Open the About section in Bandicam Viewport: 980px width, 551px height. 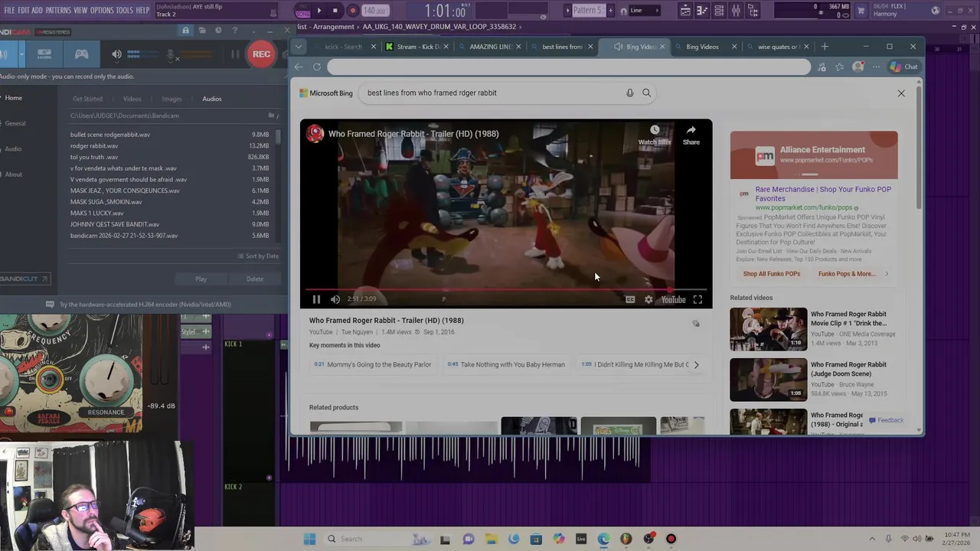coord(14,174)
